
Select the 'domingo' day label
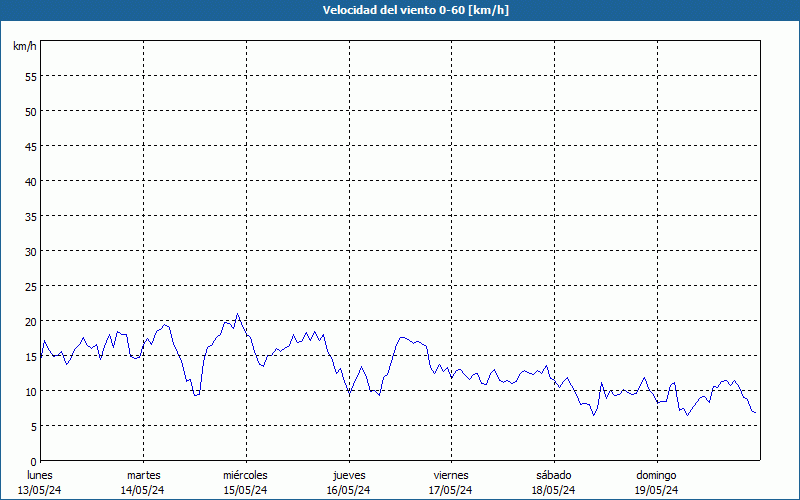656,475
